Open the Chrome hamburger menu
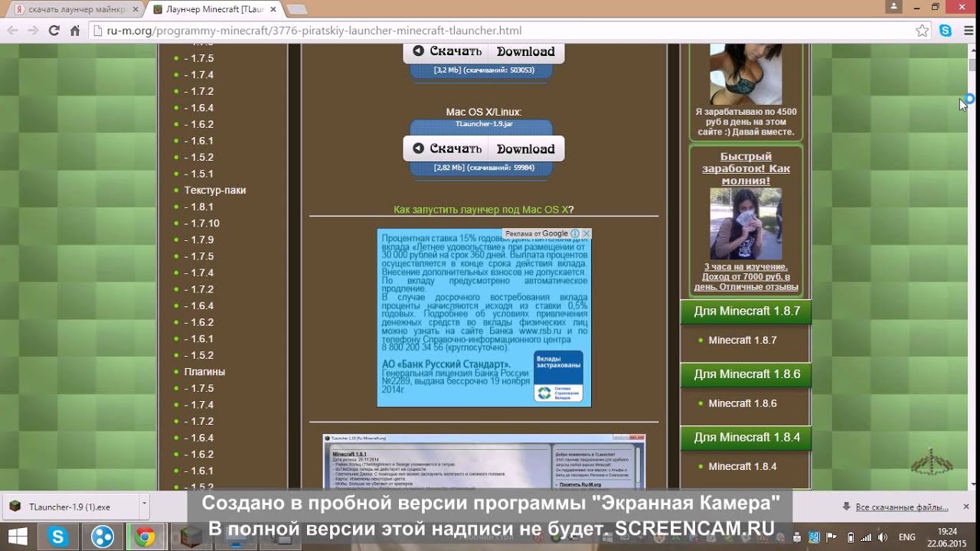Image resolution: width=980 pixels, height=551 pixels. (967, 31)
